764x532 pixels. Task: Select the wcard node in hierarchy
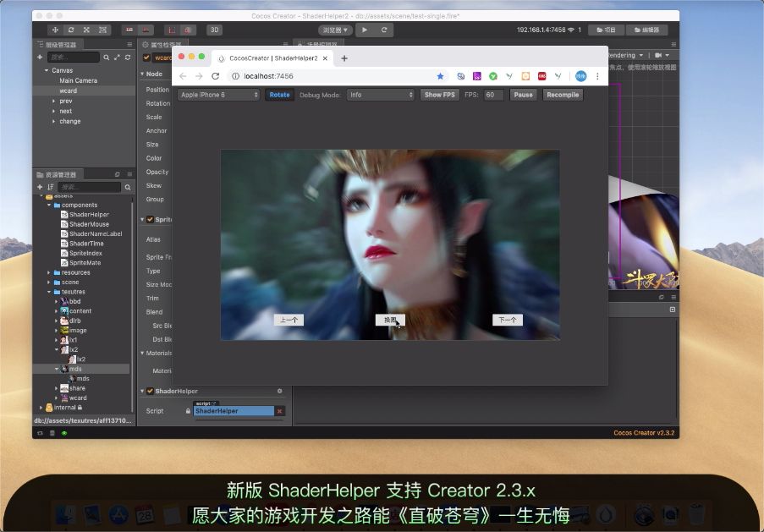(69, 90)
